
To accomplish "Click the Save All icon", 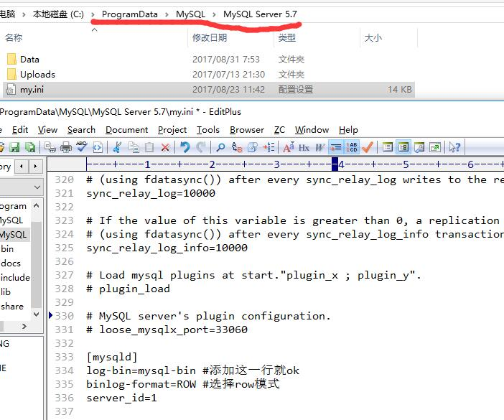I will [30, 147].
